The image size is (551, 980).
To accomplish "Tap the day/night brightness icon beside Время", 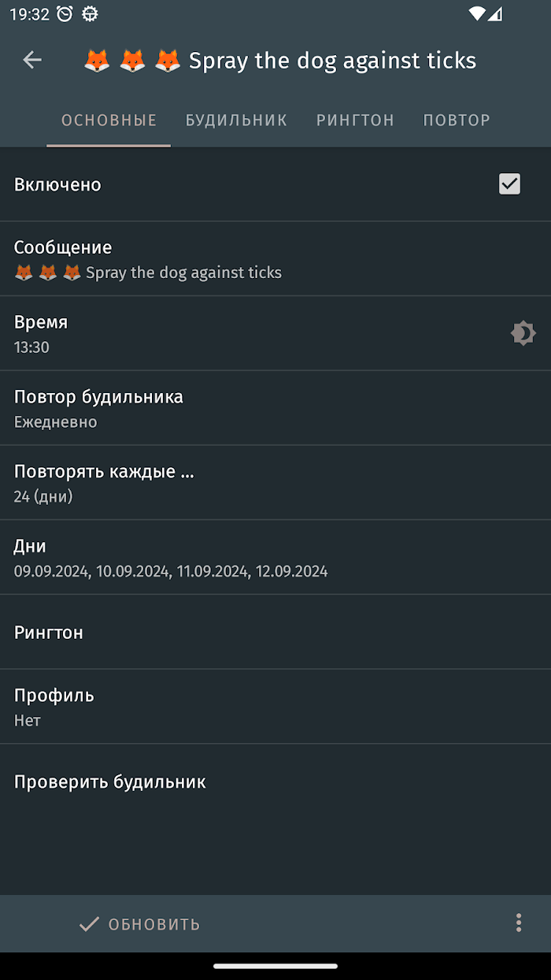I will coord(523,333).
